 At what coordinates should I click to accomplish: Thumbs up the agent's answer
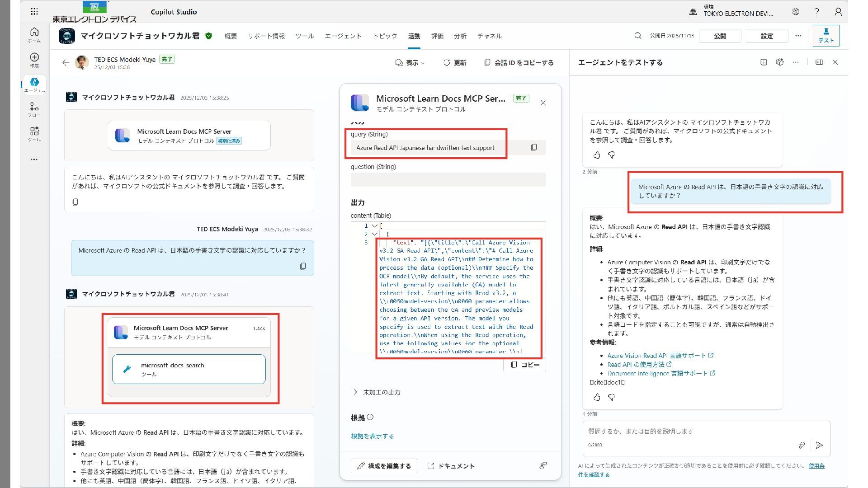point(597,397)
